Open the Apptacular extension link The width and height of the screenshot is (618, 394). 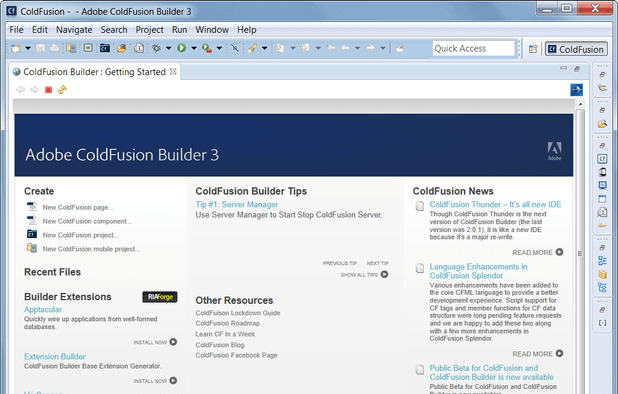tap(43, 310)
